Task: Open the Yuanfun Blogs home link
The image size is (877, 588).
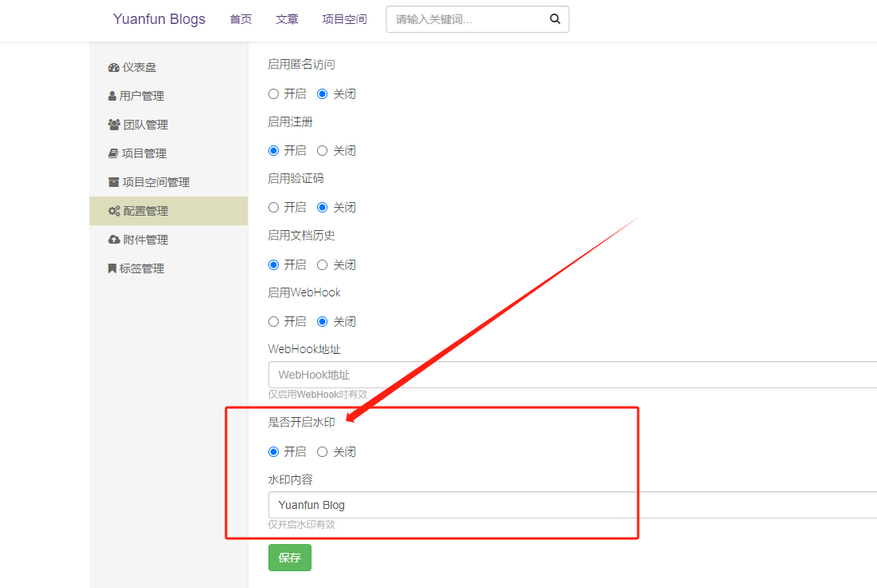Action: click(x=159, y=20)
